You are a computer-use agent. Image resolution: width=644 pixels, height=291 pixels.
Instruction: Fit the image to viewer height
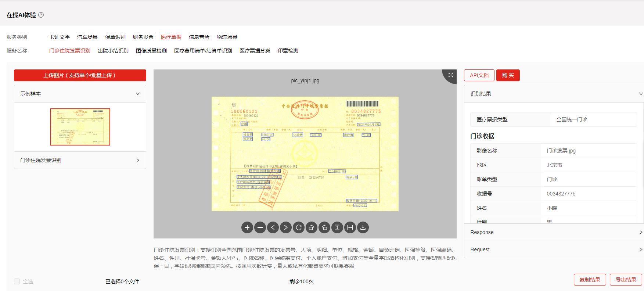point(337,227)
